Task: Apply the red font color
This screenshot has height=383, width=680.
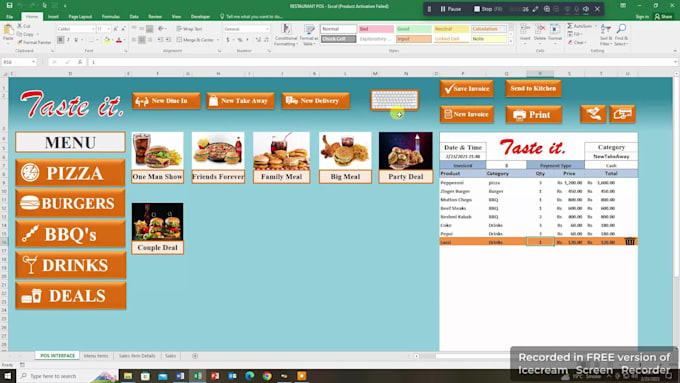Action: coord(119,40)
